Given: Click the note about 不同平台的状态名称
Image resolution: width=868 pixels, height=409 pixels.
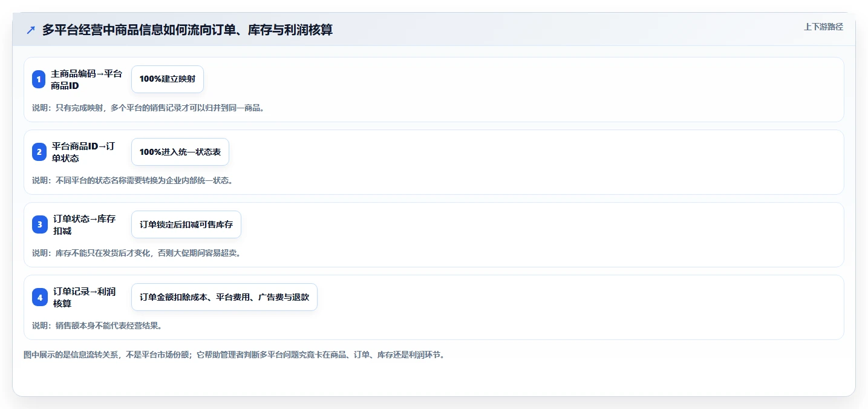Looking at the screenshot, I should coord(132,180).
